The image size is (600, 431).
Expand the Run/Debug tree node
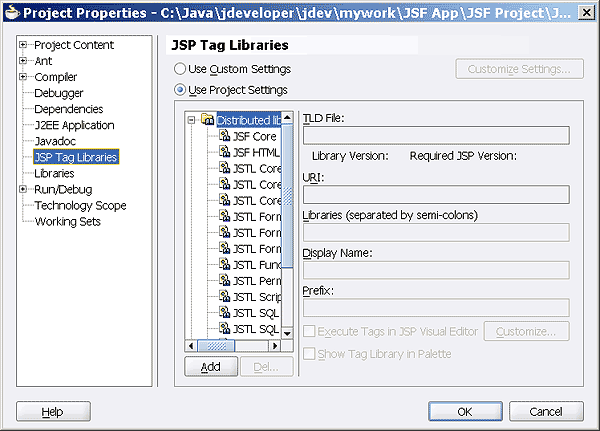(x=23, y=190)
